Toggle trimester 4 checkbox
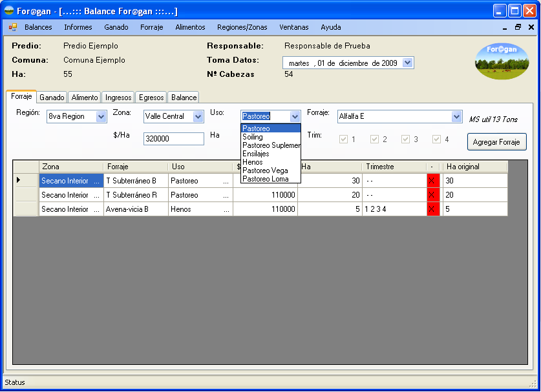The image size is (541, 392). [x=437, y=139]
